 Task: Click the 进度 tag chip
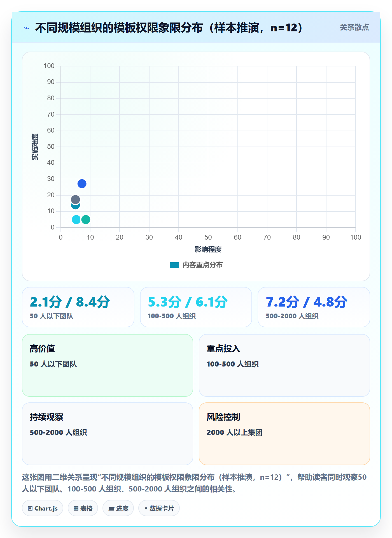tap(118, 508)
